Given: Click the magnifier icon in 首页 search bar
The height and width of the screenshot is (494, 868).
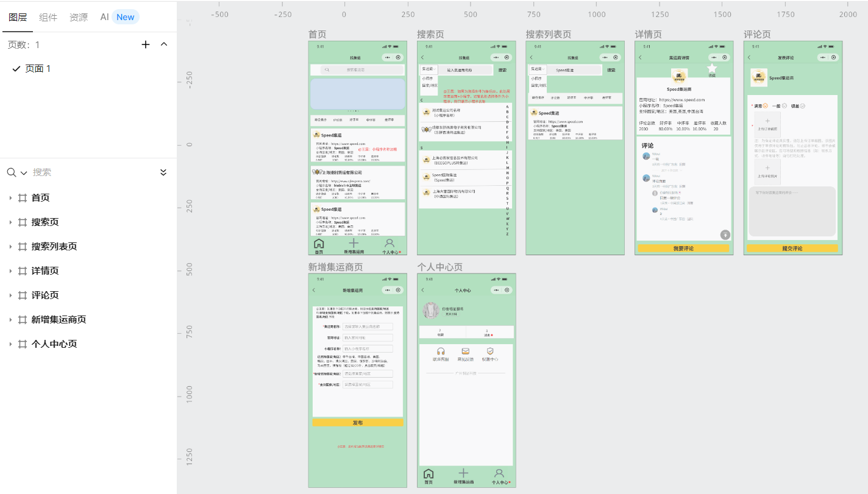Looking at the screenshot, I should pyautogui.click(x=327, y=70).
